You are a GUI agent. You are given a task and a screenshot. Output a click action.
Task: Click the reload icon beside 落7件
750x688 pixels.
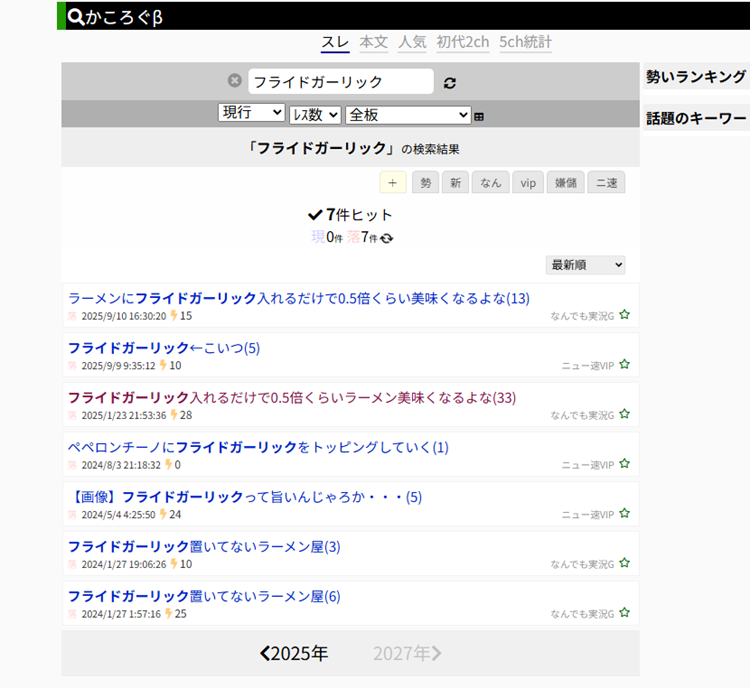point(387,238)
